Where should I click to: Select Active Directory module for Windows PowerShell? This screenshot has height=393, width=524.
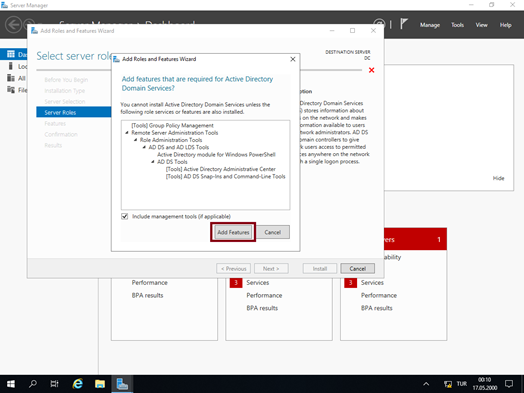tap(216, 154)
